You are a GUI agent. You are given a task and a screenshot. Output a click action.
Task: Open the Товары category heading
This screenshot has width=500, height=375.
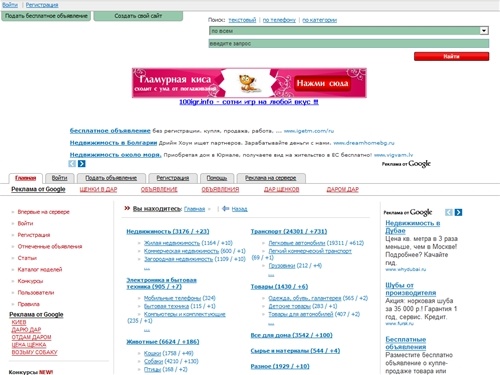[279, 287]
